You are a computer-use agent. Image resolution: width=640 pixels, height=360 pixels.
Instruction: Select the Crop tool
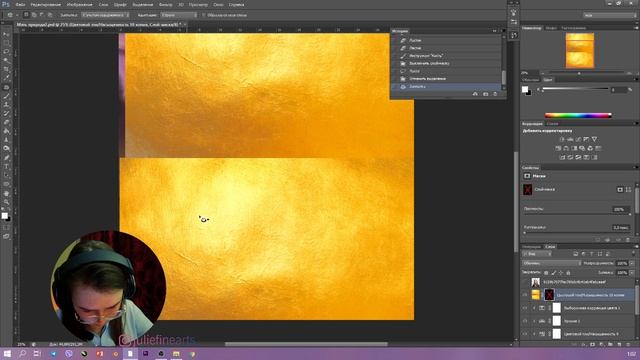[6, 69]
